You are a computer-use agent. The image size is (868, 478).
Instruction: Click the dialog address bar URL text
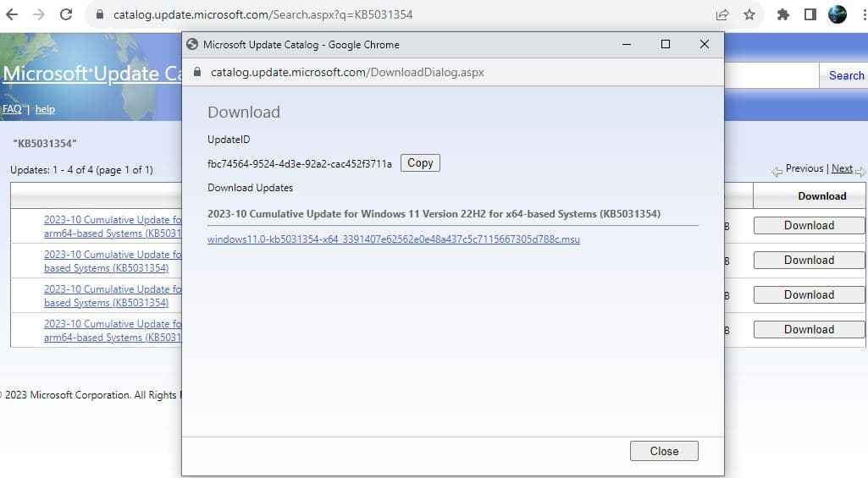click(347, 72)
